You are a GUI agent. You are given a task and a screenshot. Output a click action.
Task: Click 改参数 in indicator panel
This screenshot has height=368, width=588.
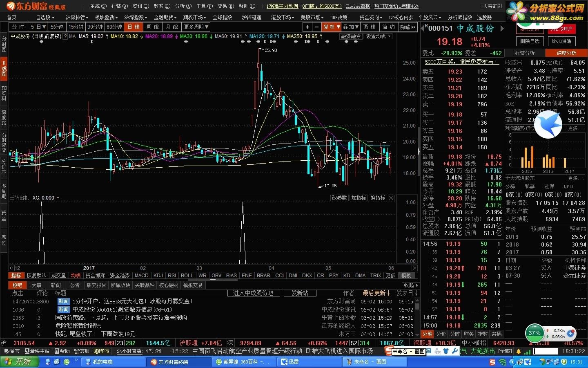[x=339, y=198]
